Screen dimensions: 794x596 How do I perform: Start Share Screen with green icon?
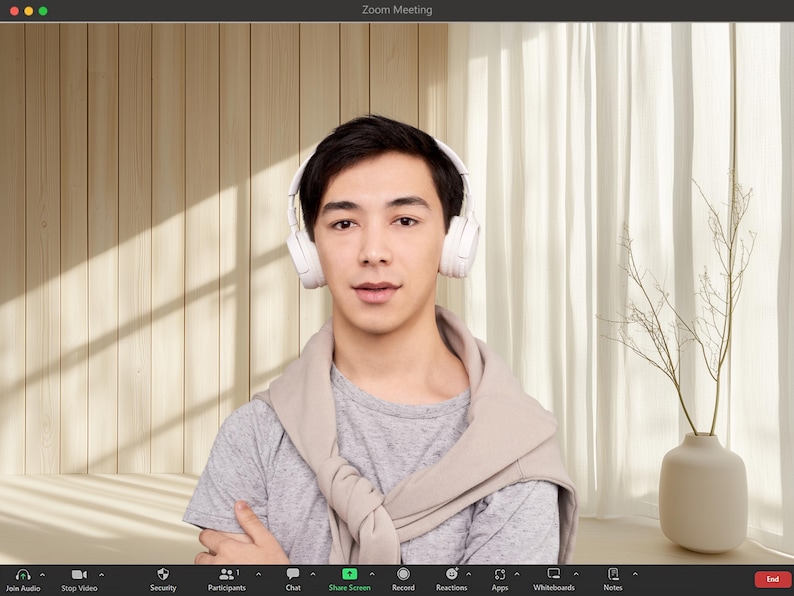(x=349, y=574)
